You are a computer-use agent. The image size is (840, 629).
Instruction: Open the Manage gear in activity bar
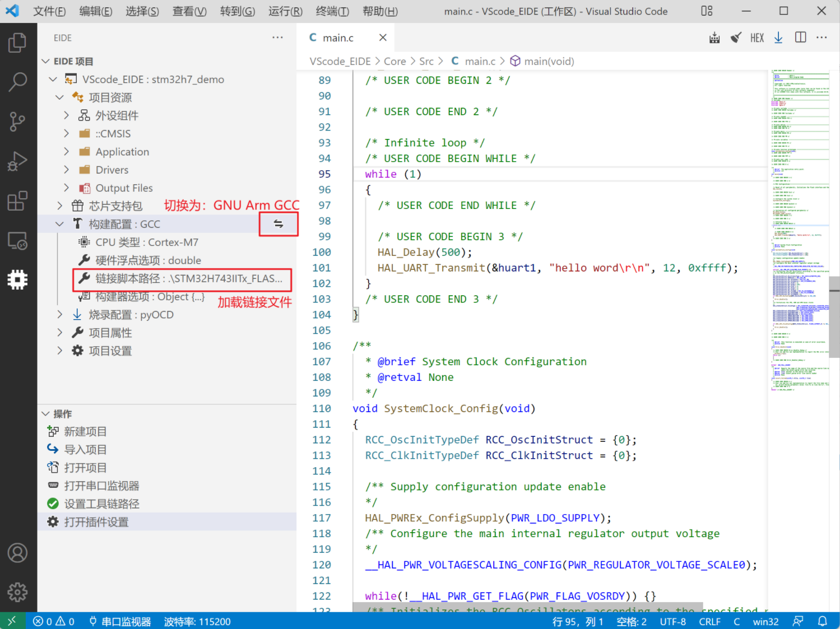[17, 592]
